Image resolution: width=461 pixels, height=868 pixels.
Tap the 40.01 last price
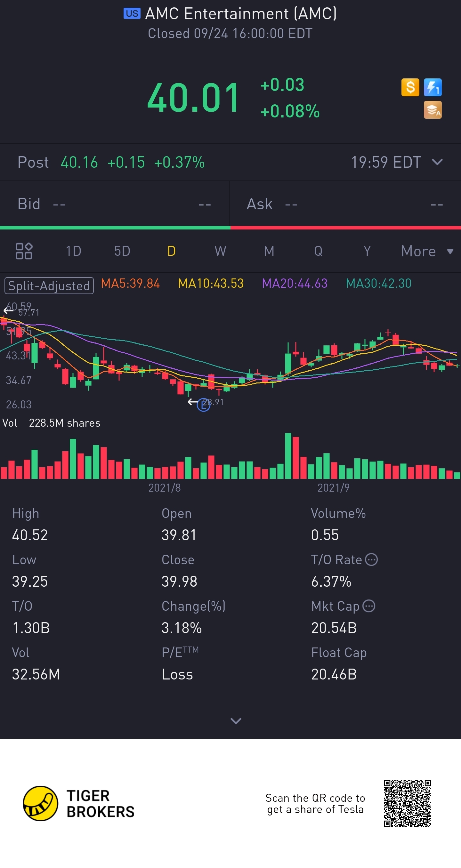coord(193,97)
